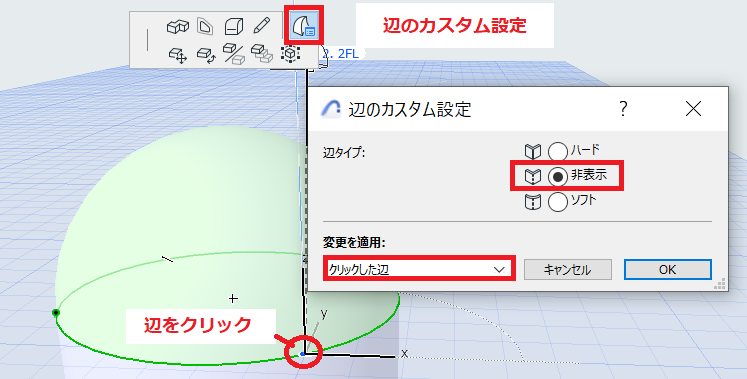Click the circled edge point at origin
The width and height of the screenshot is (747, 379).
click(x=303, y=354)
